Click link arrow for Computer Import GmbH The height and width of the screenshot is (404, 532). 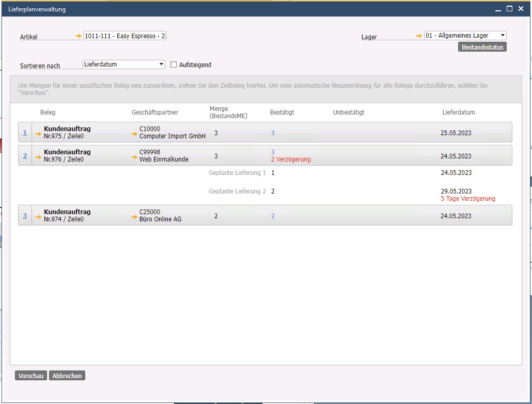pyautogui.click(x=134, y=134)
